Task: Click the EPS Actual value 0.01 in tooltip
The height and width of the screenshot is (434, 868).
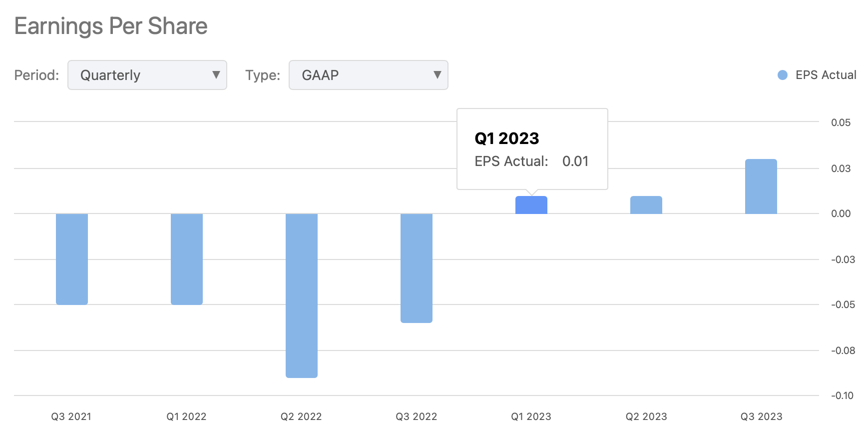Action: point(575,161)
